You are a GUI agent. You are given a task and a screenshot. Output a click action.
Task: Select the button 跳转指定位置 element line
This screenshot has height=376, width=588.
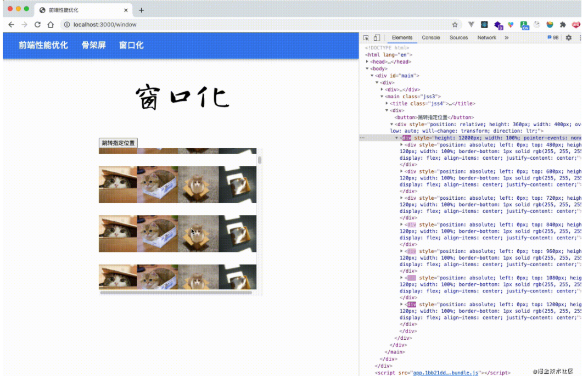[434, 117]
